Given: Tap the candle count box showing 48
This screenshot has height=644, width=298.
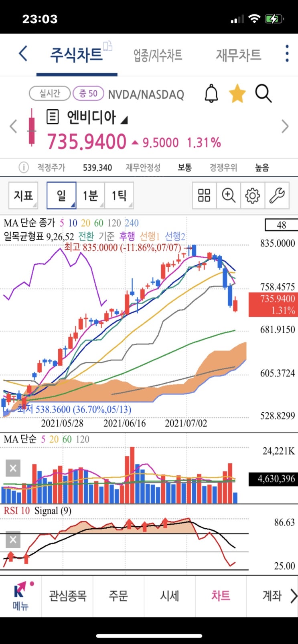Looking at the screenshot, I should (x=281, y=225).
